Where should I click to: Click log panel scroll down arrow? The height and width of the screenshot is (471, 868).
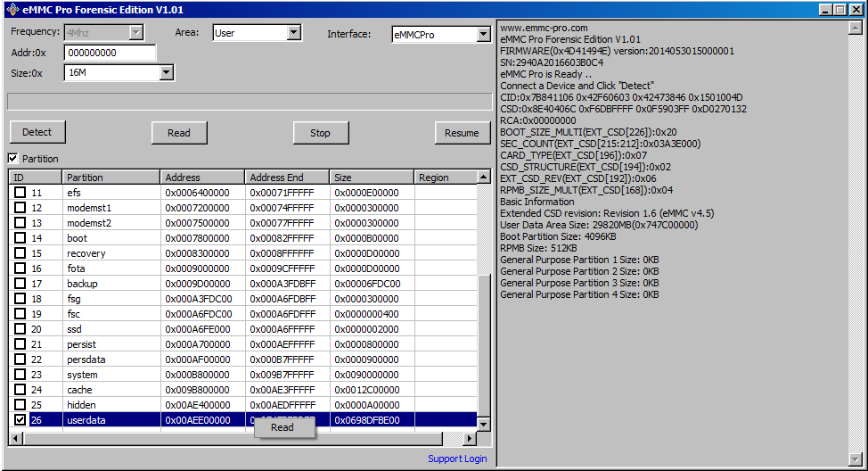click(856, 459)
